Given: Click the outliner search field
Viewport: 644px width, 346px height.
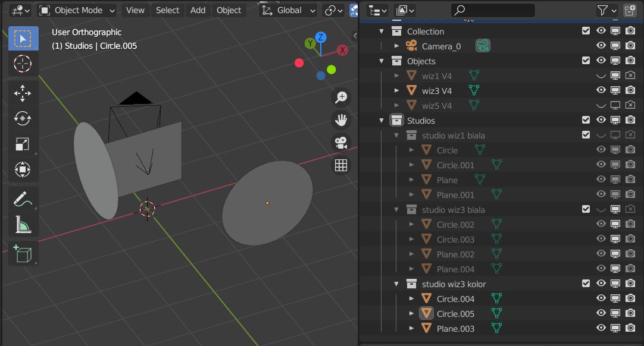Looking at the screenshot, I should (x=493, y=10).
